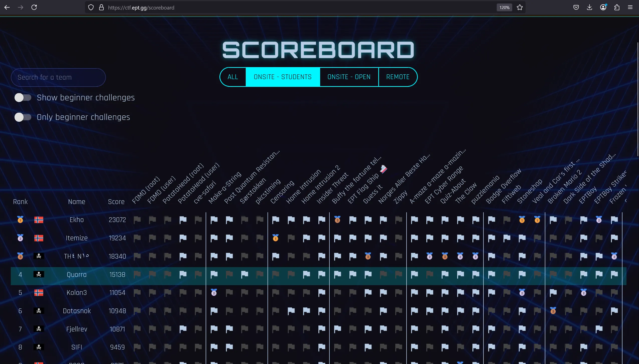Select the REMOTE scoreboard tab
Screen dimensions: 639x364
coord(398,77)
